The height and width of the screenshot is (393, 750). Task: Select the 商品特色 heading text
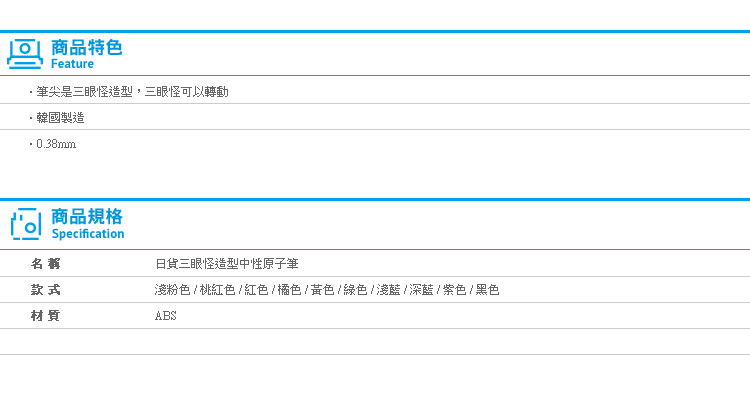[87, 48]
